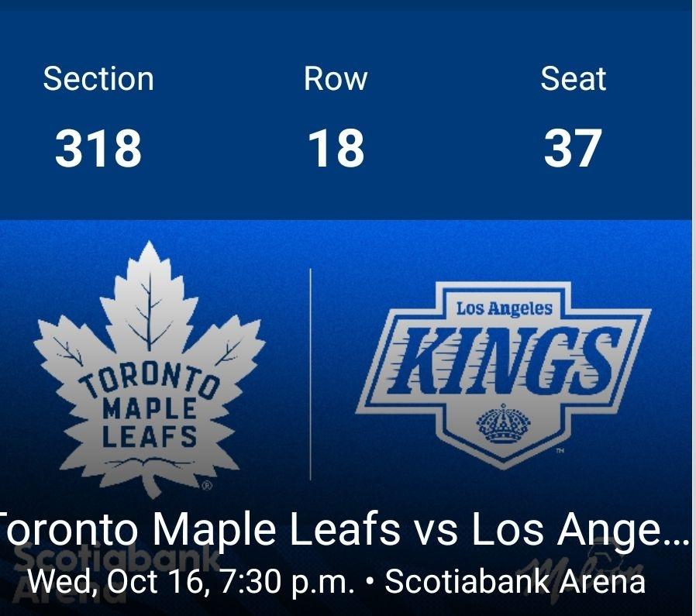Click the vertical divider between team logos
696x616 pixels.
click(311, 373)
